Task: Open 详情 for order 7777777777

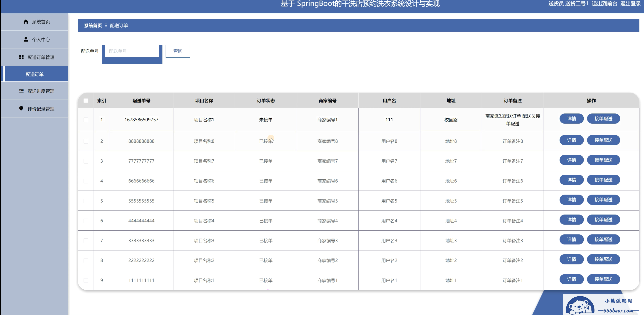Action: (x=571, y=160)
